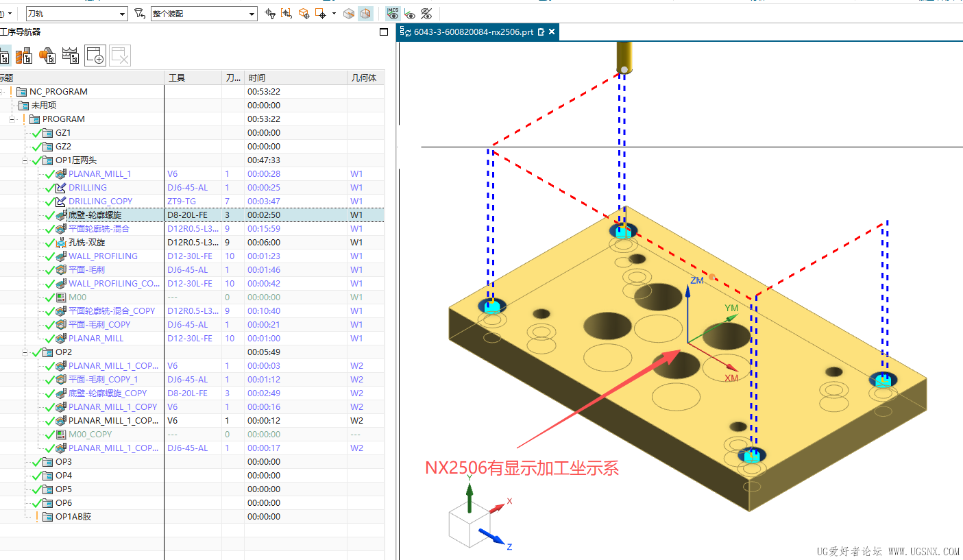Toggle the crossed-out eye hide icon

click(x=426, y=13)
